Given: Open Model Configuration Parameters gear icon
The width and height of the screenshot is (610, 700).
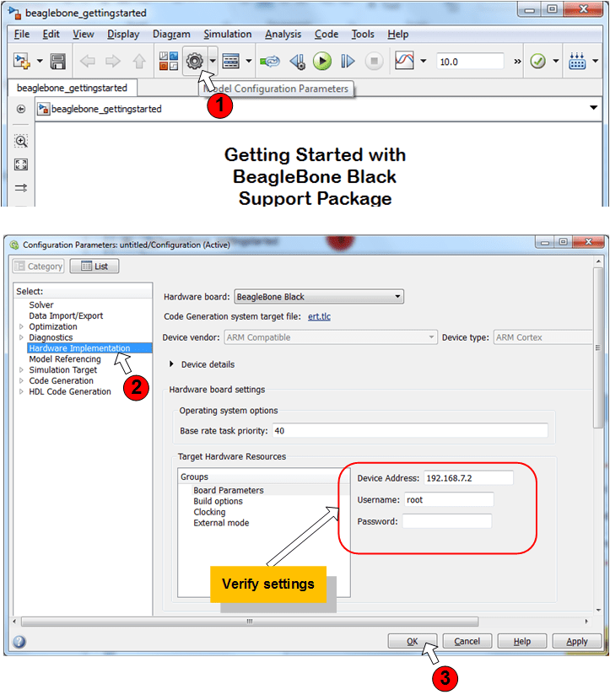Looking at the screenshot, I should point(194,62).
